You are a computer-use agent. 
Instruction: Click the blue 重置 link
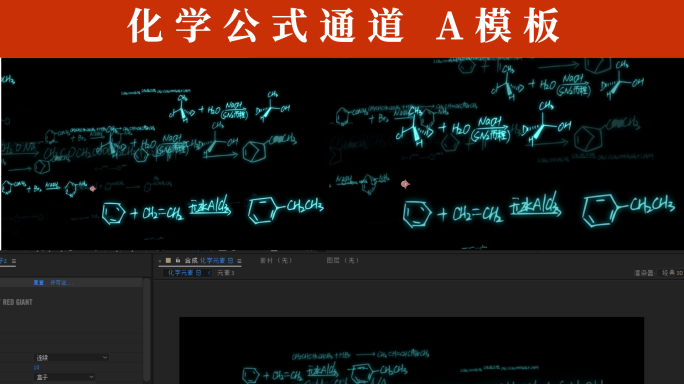coord(38,283)
